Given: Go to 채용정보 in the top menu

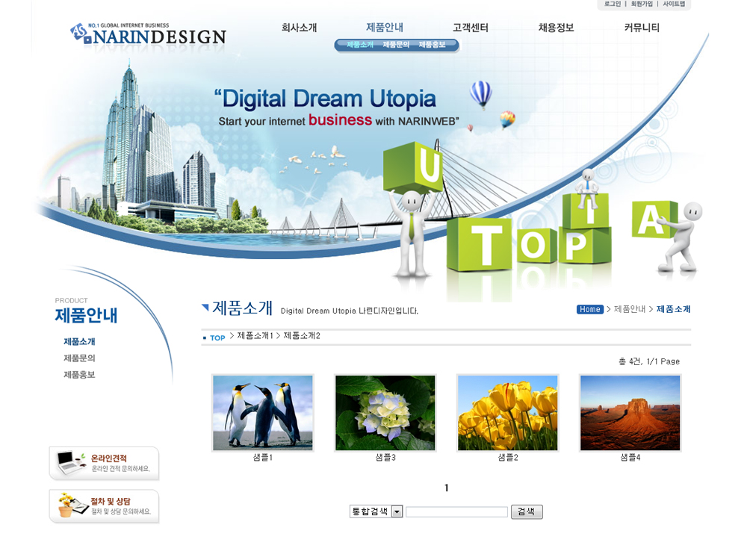Looking at the screenshot, I should click(556, 28).
